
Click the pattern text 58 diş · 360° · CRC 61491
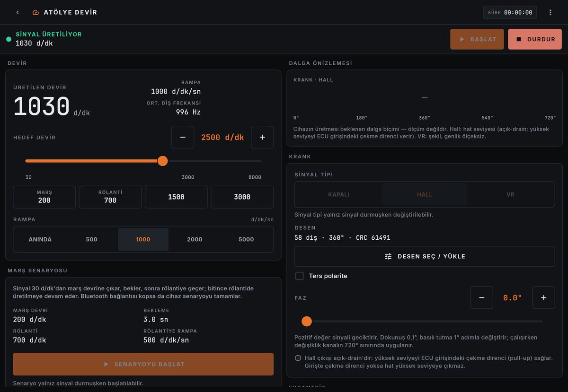point(342,237)
